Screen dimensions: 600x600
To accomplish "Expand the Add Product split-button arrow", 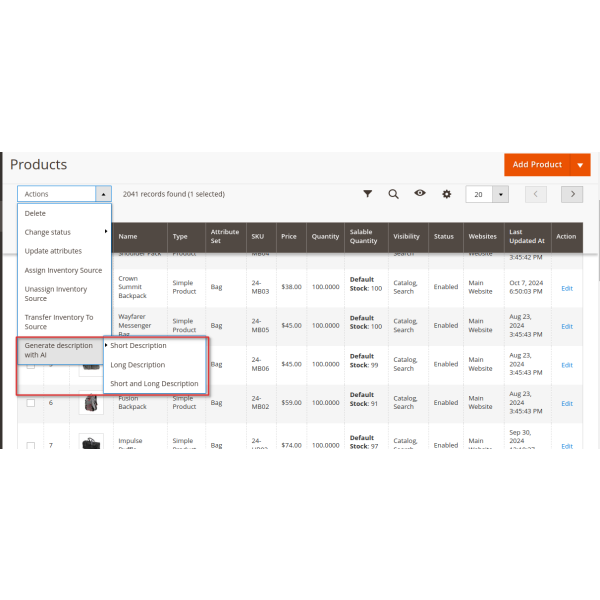I will pyautogui.click(x=580, y=164).
